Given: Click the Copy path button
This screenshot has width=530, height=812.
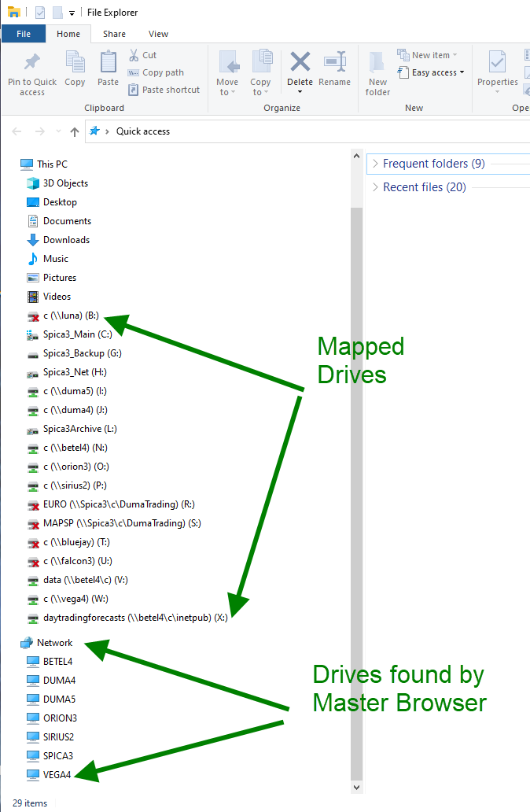Looking at the screenshot, I should click(x=156, y=72).
